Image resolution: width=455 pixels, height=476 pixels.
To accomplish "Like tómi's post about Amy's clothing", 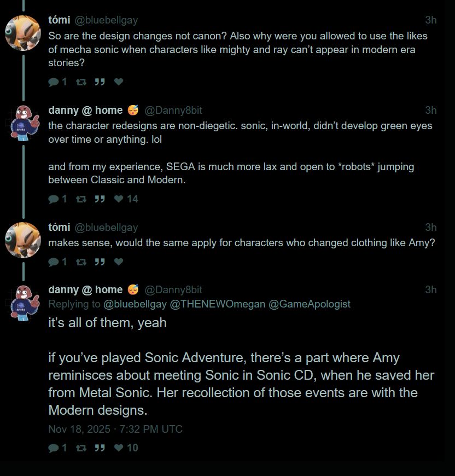I will tap(119, 262).
